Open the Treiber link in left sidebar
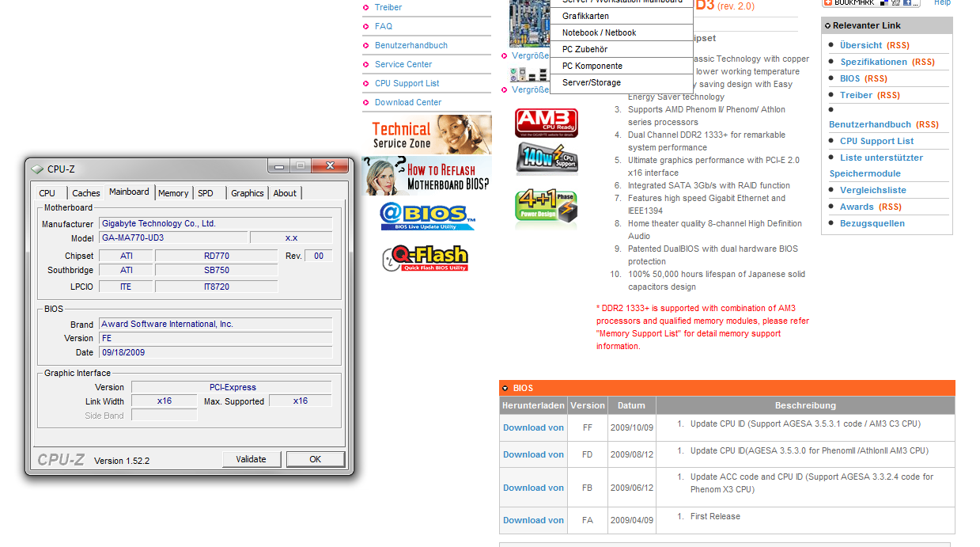 [x=388, y=7]
